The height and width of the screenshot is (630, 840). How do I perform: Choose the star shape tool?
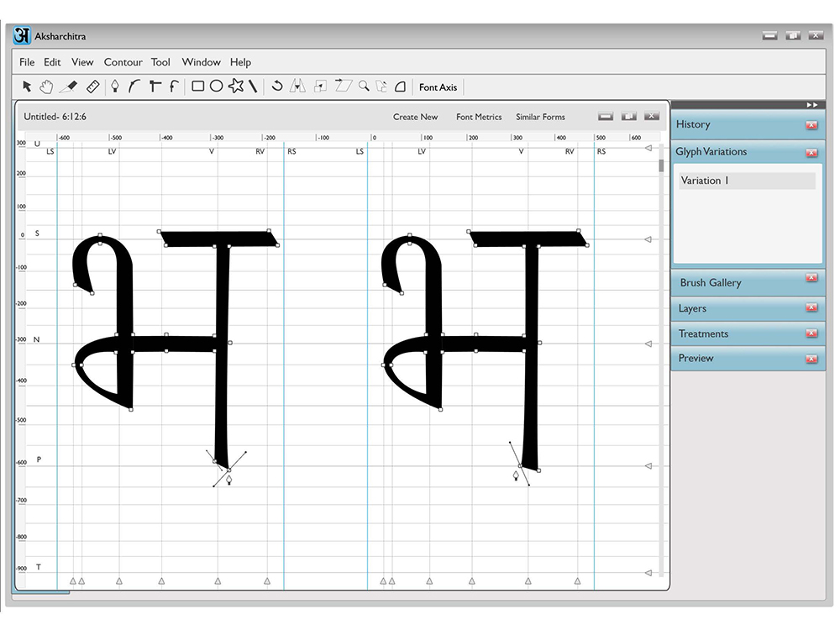(236, 86)
